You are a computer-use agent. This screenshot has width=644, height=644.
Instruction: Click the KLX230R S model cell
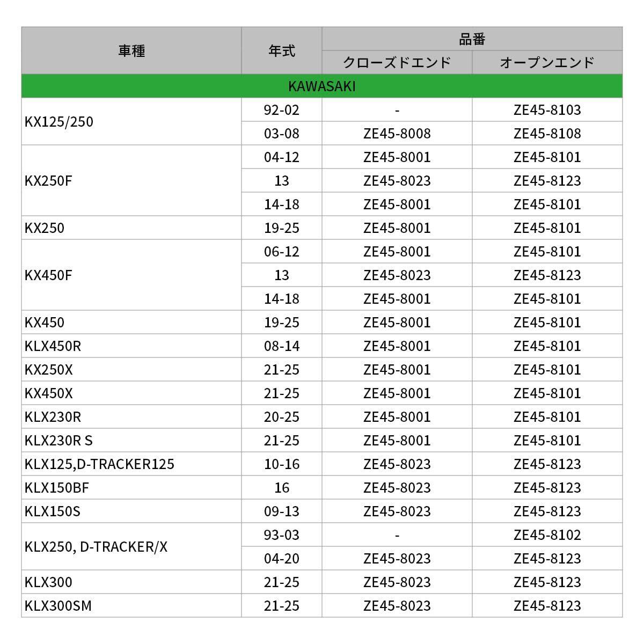pos(58,441)
